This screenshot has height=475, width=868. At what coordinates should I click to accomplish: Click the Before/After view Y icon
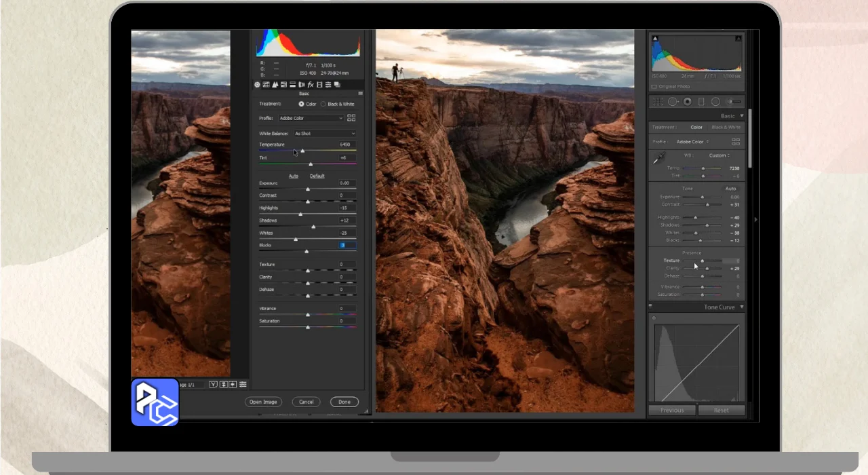213,385
